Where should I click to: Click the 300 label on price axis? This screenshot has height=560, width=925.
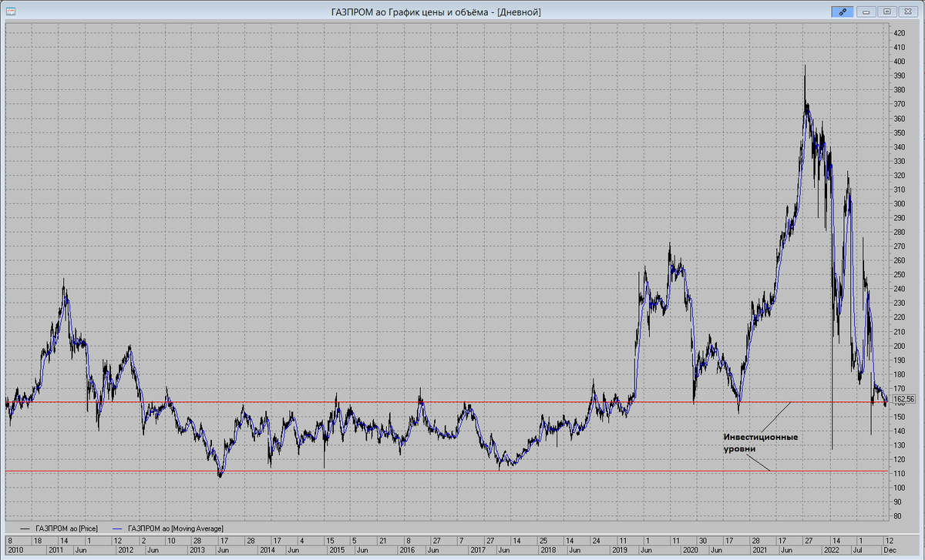pyautogui.click(x=899, y=204)
